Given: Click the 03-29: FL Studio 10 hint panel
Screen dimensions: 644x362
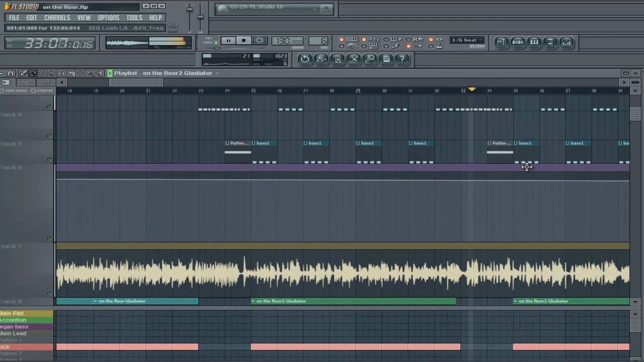Looking at the screenshot, I should [274, 9].
